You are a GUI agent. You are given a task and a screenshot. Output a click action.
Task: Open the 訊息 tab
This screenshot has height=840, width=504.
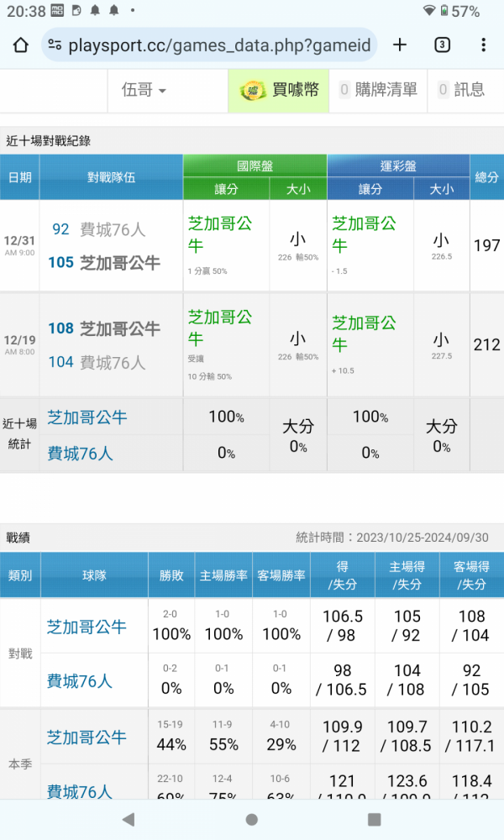coord(462,90)
